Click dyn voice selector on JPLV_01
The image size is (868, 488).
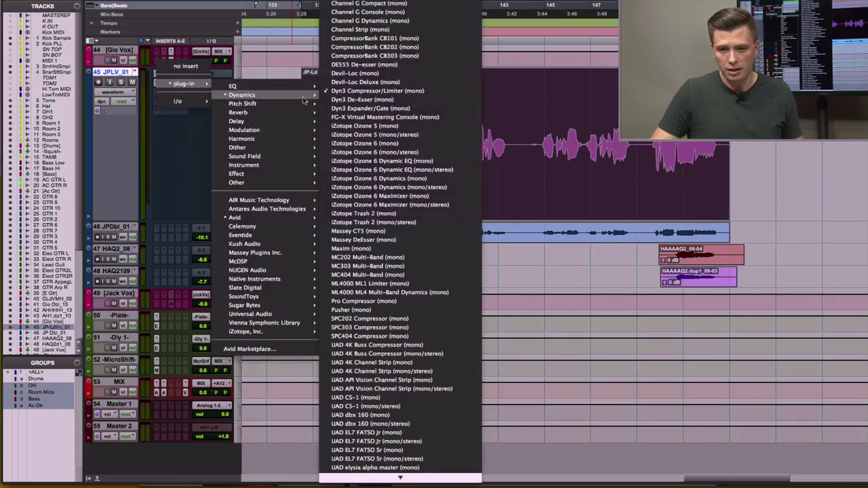click(x=101, y=102)
